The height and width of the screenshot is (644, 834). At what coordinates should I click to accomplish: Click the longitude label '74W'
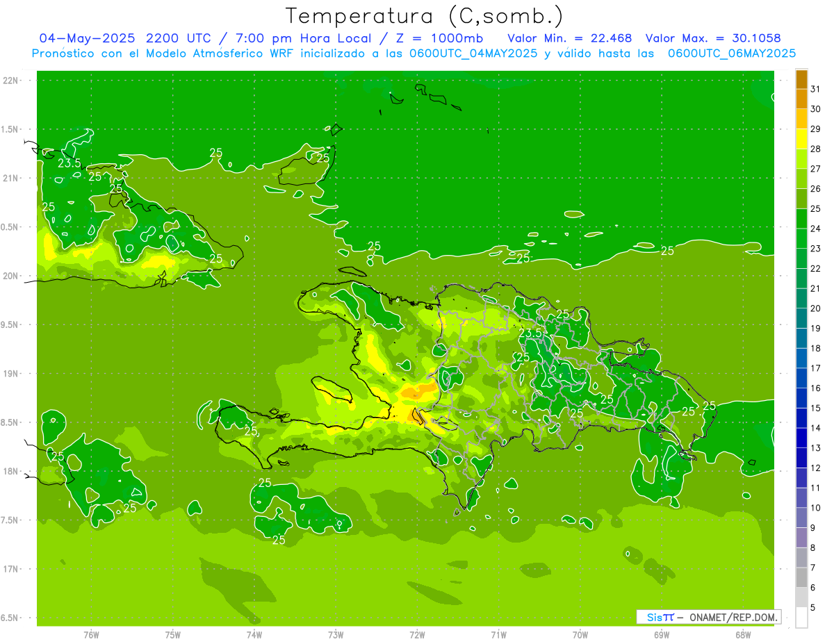click(x=254, y=634)
